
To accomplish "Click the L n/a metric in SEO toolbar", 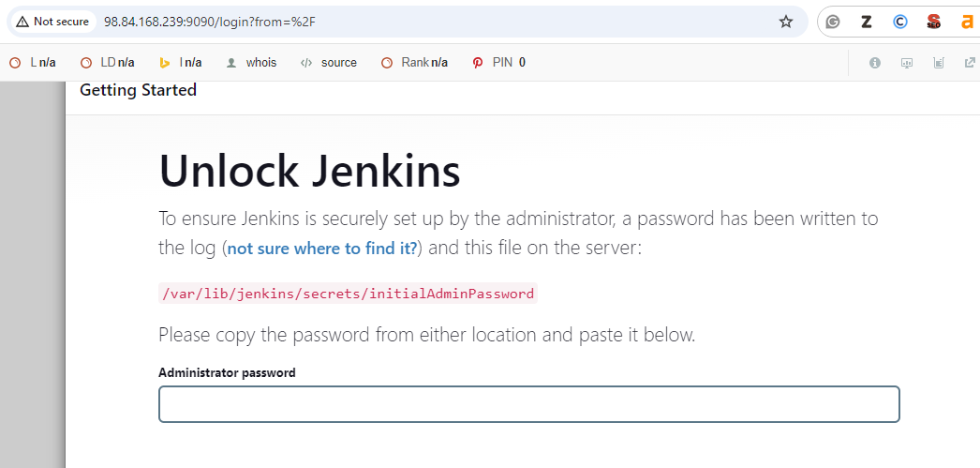I will click(x=33, y=63).
